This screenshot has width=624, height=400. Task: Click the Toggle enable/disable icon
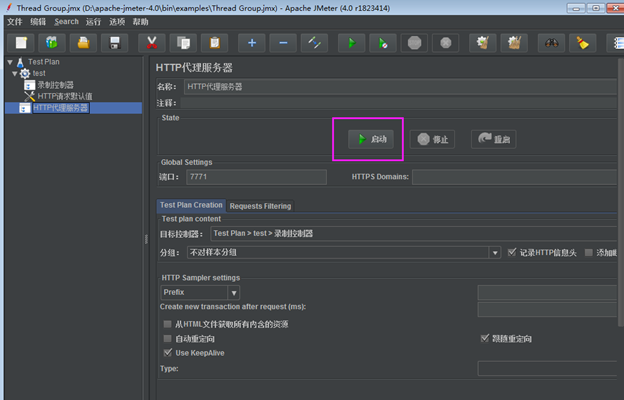pos(314,43)
